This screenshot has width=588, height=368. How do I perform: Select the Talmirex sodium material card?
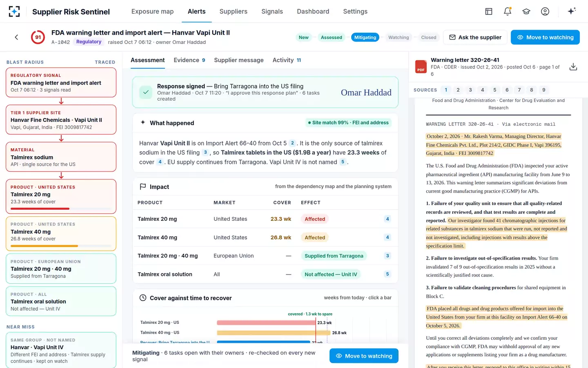(x=61, y=157)
